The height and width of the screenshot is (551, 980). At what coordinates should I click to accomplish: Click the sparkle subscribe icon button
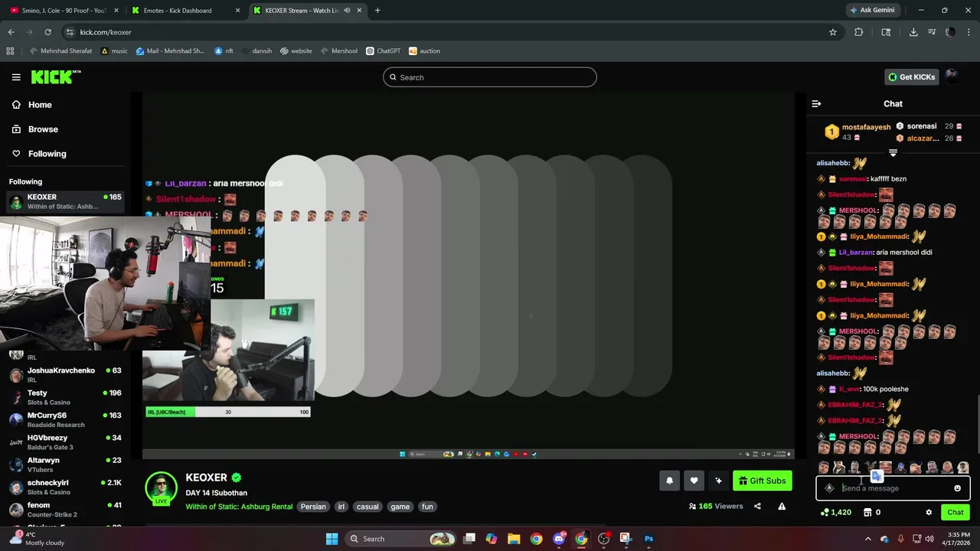[718, 481]
